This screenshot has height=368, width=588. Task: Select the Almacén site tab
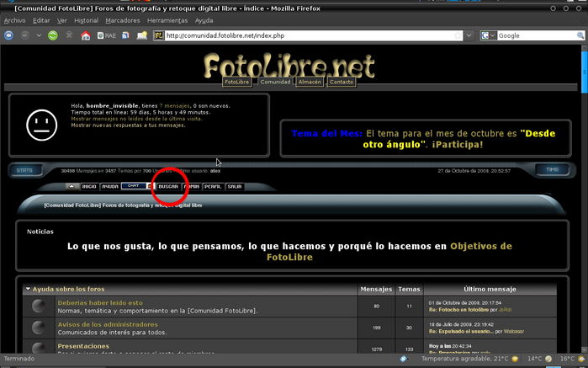[310, 82]
